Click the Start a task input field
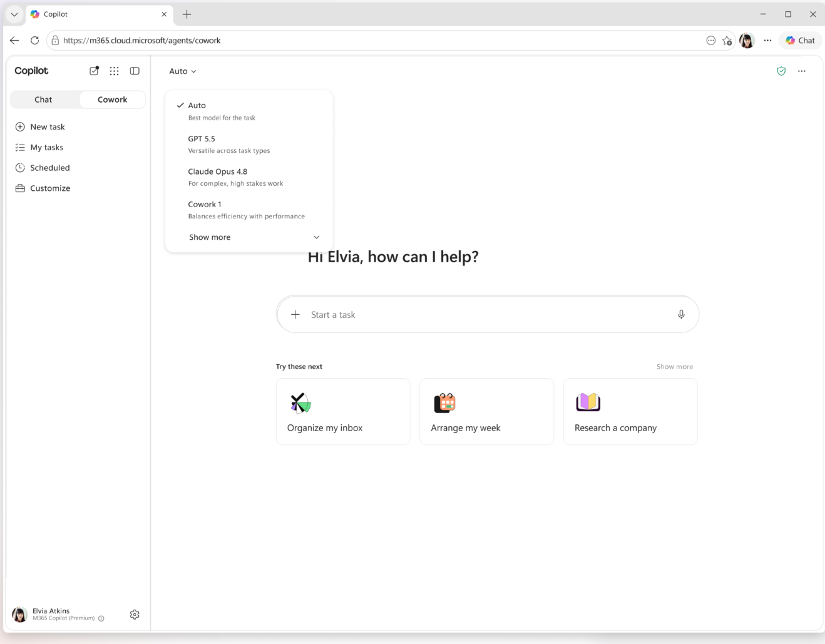 pos(488,314)
